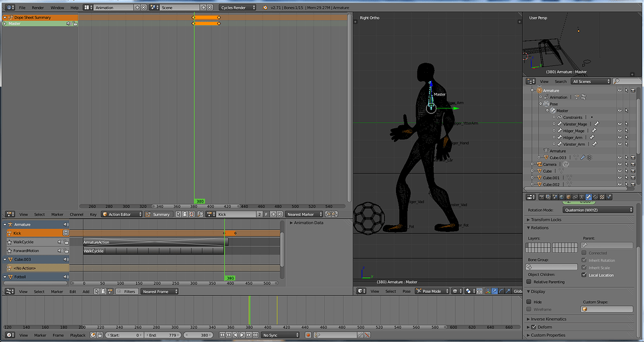Image resolution: width=644 pixels, height=342 pixels.
Task: Toggle Relative Parenting checkbox
Action: coord(529,282)
